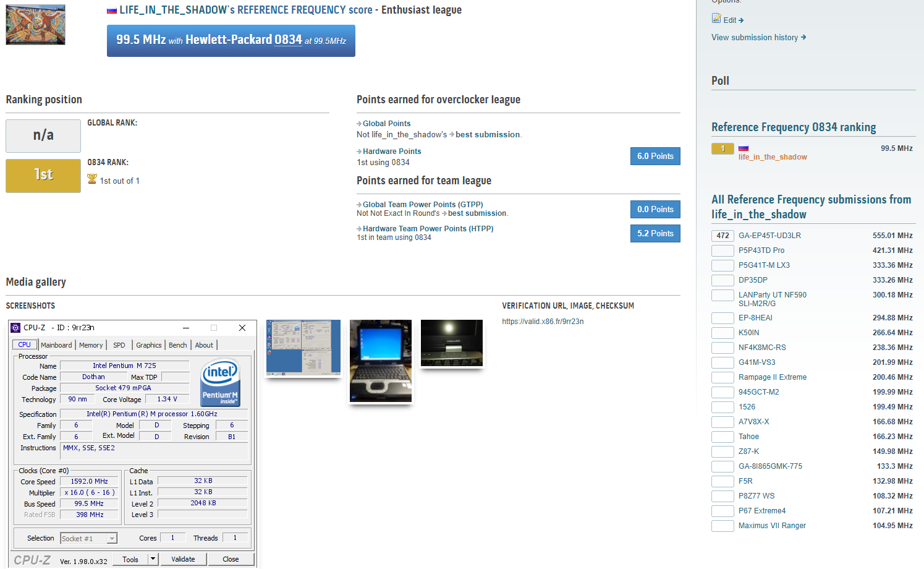Click the '1st' gold rank box
Viewport: 924px width, 569px height.
click(43, 176)
